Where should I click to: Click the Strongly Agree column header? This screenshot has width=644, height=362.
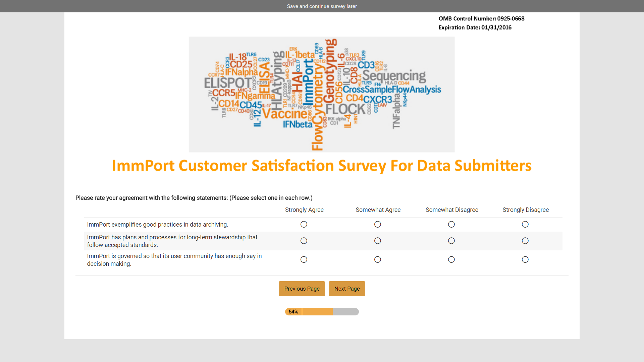304,210
